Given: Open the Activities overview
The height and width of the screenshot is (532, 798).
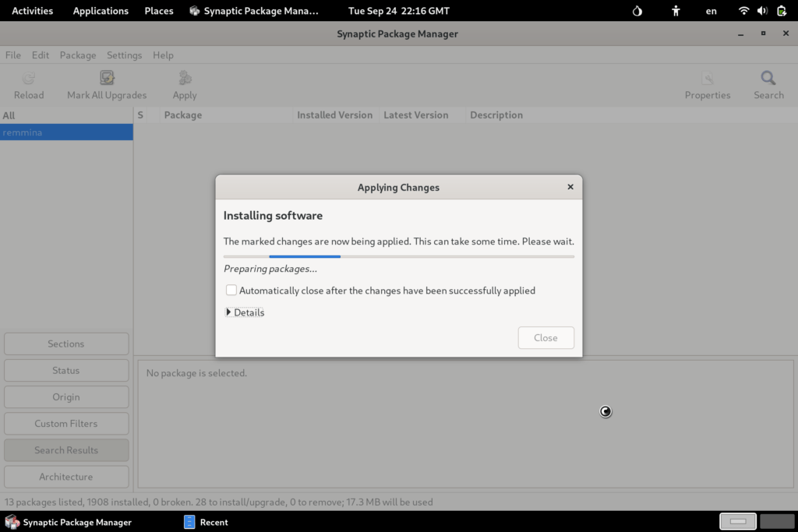Looking at the screenshot, I should point(32,11).
